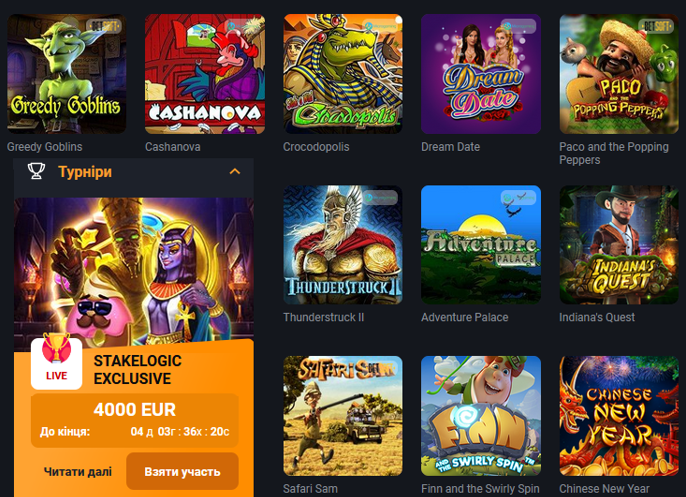This screenshot has height=497, width=686.
Task: Open the Safari Sam game tile
Action: click(343, 416)
